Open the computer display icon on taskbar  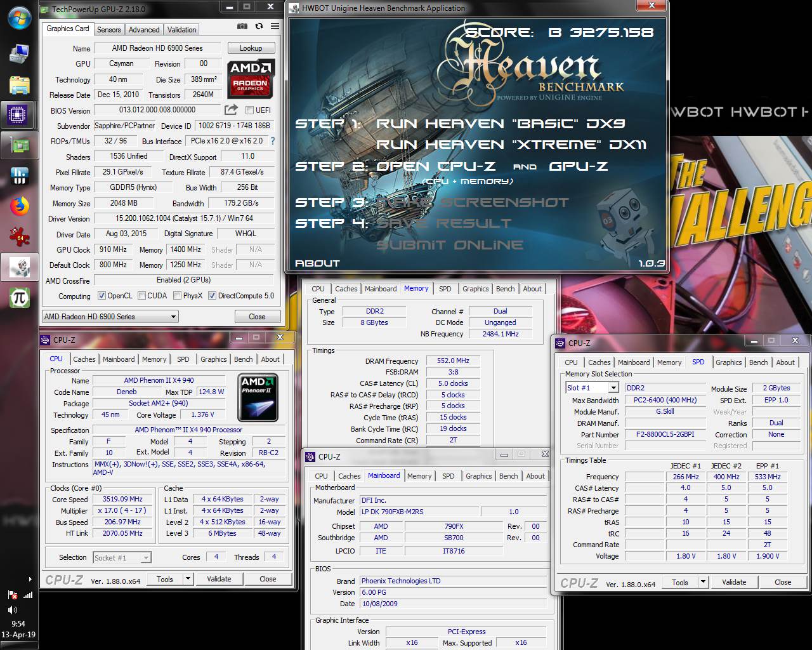click(x=20, y=54)
